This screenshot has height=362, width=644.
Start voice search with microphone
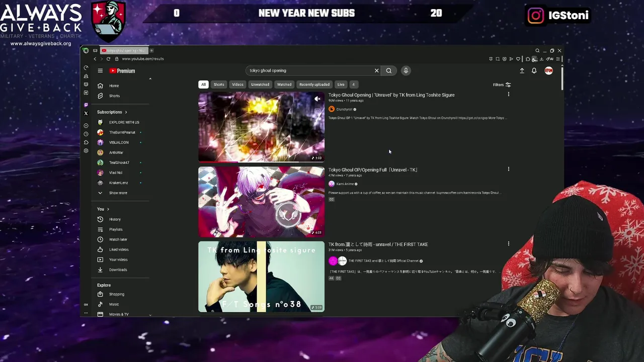pos(406,70)
